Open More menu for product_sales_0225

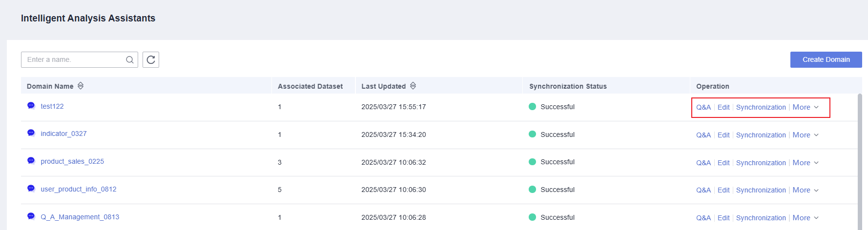coord(806,163)
